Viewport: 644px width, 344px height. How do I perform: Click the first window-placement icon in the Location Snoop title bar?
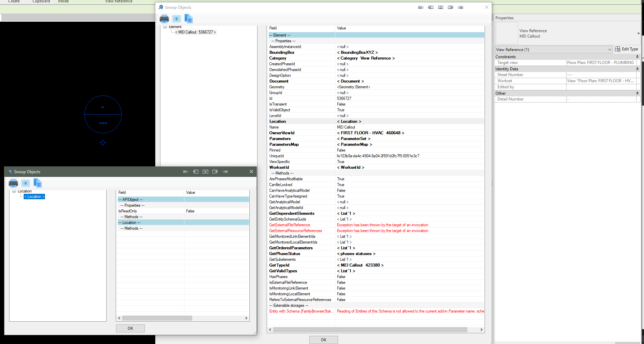185,172
